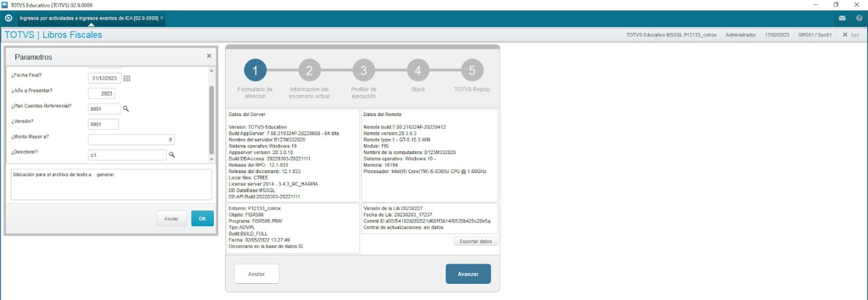
Task: Click the Avanzar button
Action: click(x=469, y=274)
